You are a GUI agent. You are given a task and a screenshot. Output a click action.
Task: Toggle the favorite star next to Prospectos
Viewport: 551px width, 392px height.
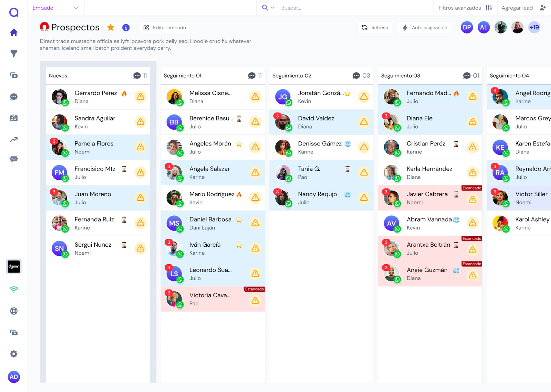pos(111,28)
